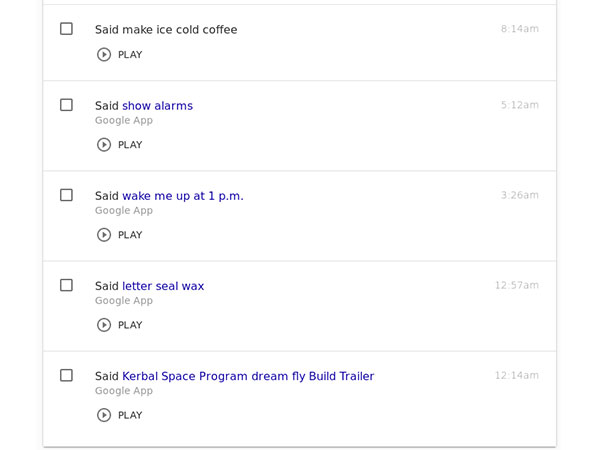Play the 'wake me up at 1 p.m.' recording

[119, 235]
